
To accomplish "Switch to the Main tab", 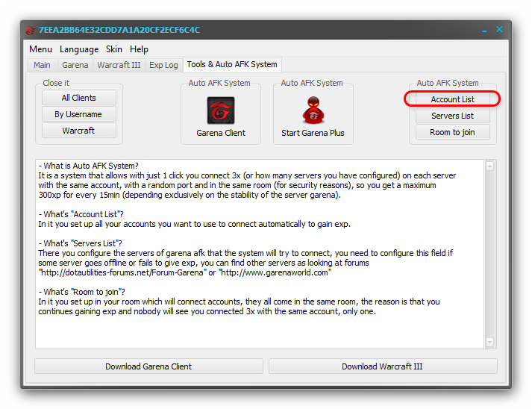I will tap(42, 65).
